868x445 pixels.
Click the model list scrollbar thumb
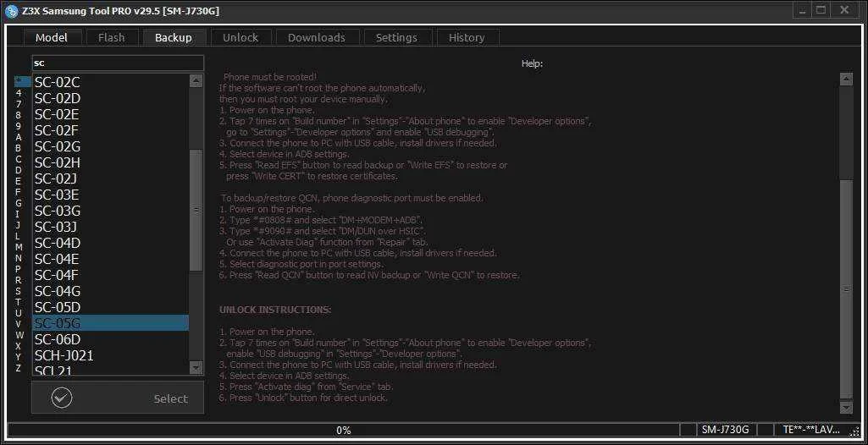pyautogui.click(x=196, y=210)
